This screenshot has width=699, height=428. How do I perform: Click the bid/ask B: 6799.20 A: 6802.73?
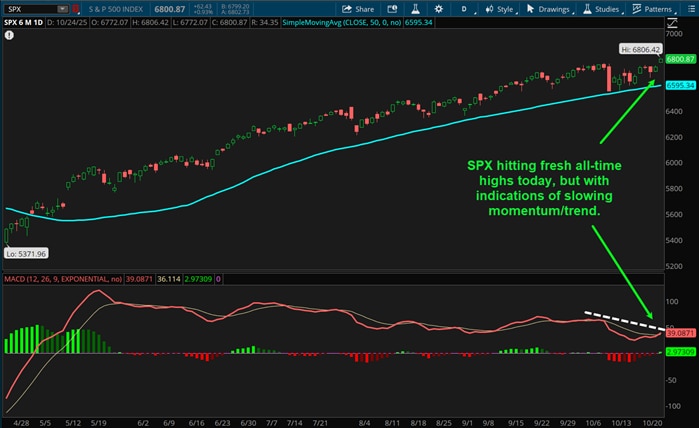(235, 9)
